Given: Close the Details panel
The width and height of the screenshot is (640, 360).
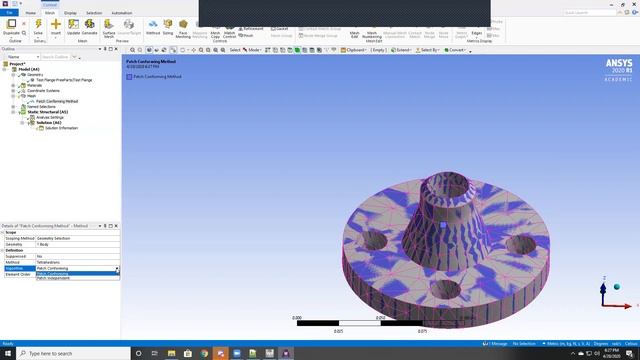Looking at the screenshot, I should [x=116, y=226].
